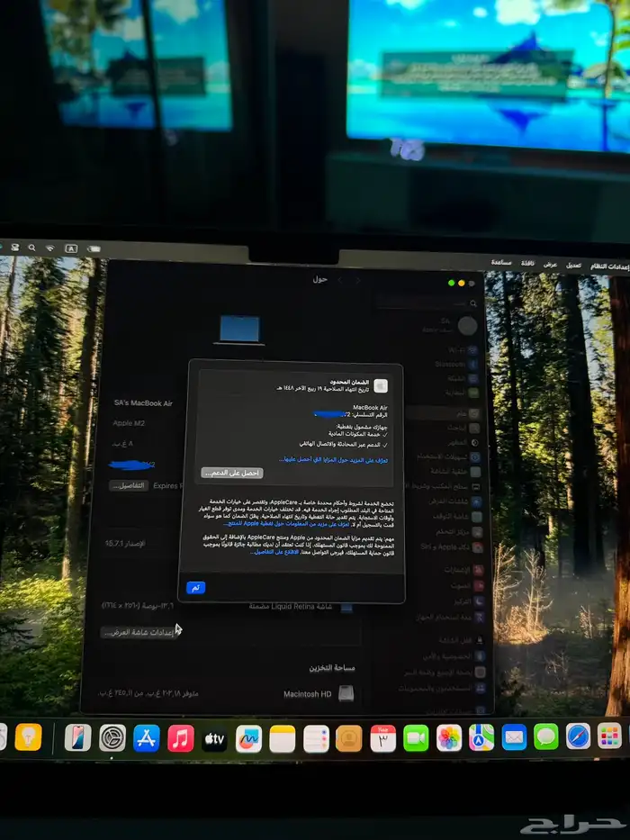Open Music app in the Dock

180,738
